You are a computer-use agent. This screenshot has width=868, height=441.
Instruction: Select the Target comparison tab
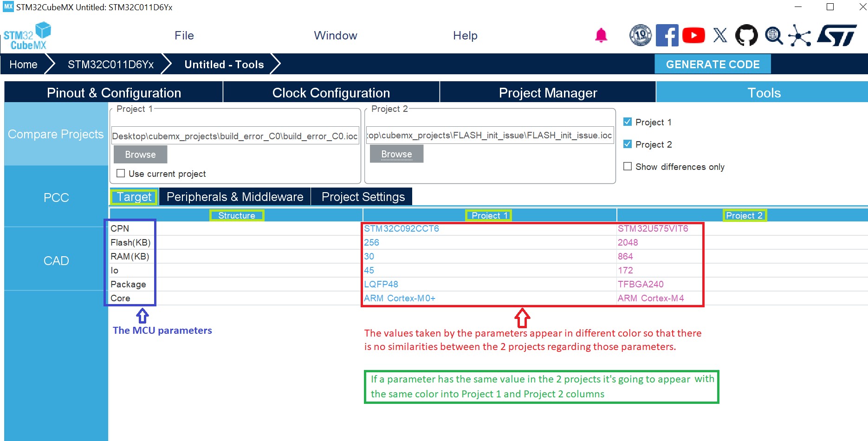134,197
